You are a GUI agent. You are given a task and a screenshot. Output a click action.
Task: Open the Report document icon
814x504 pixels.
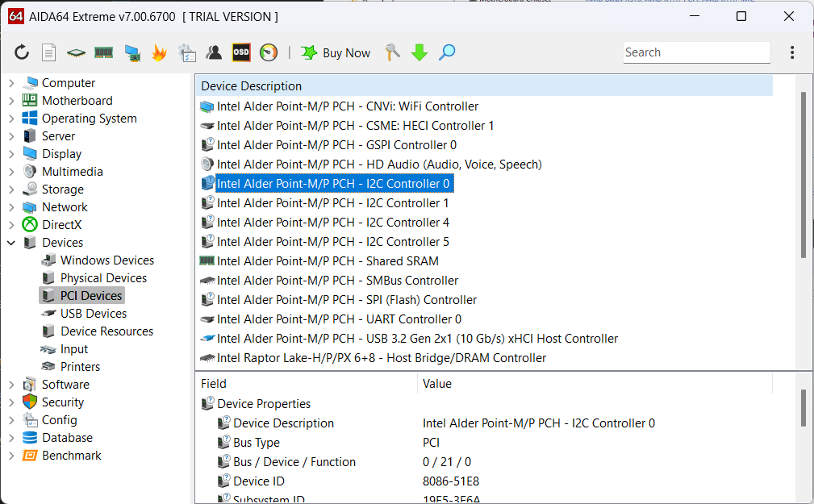coord(48,52)
